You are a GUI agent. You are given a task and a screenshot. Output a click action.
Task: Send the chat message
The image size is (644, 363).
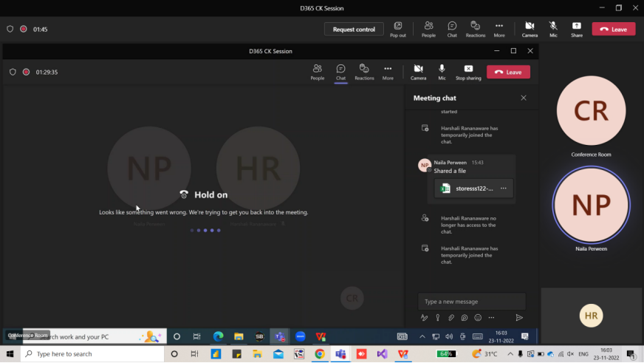[519, 317]
